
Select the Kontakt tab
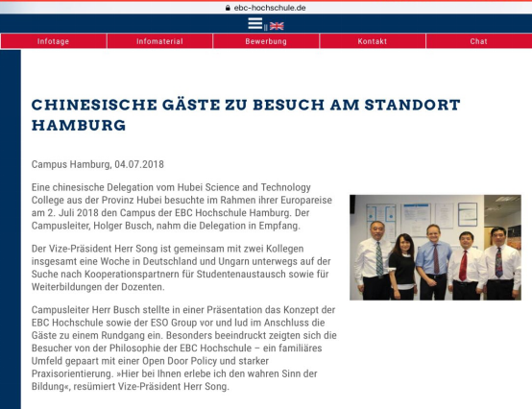point(373,41)
